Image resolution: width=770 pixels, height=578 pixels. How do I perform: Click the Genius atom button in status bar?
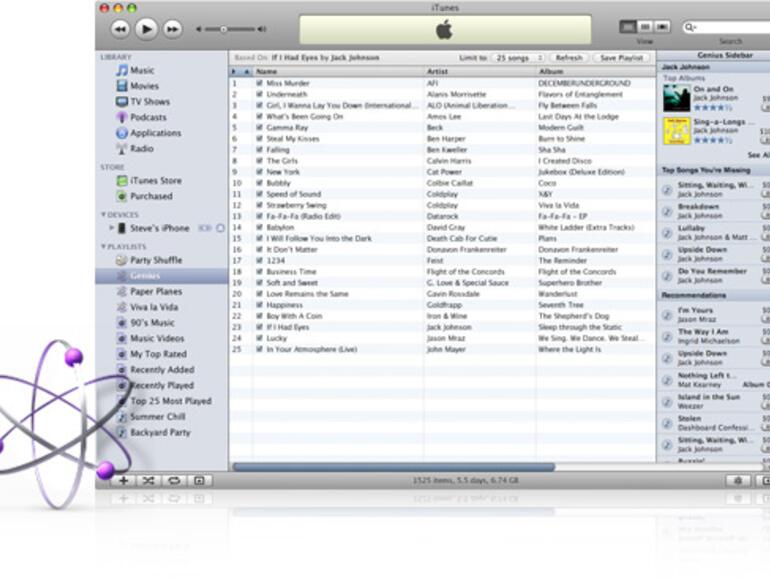tap(738, 481)
